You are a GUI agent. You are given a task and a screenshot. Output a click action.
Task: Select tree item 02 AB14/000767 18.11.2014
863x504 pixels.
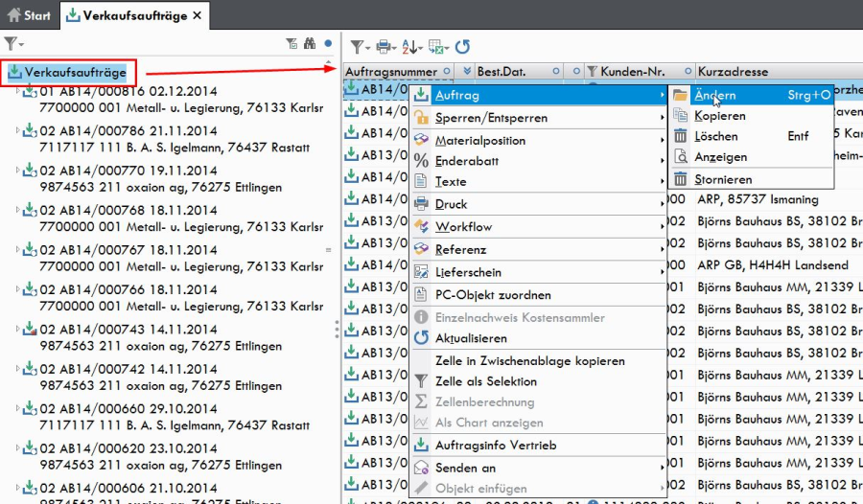pos(128,250)
